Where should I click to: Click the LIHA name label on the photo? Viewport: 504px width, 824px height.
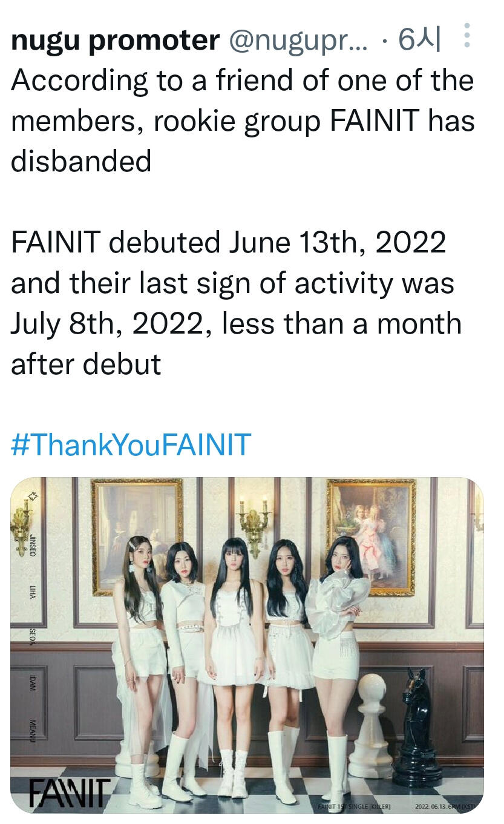34,593
